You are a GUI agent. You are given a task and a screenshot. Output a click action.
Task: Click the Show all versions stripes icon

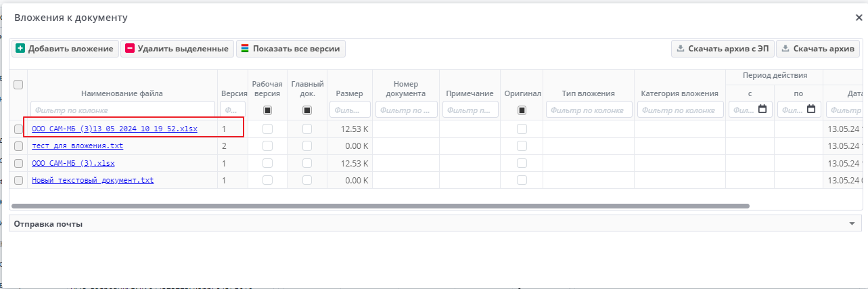[245, 49]
